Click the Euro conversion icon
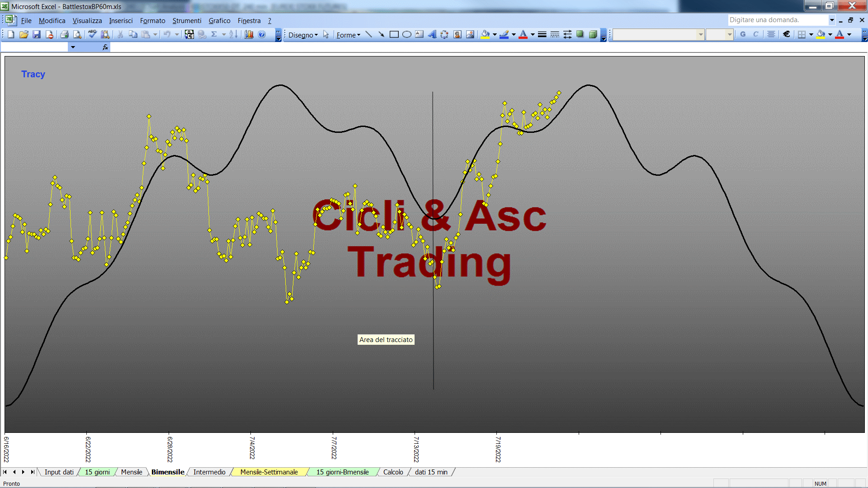The image size is (868, 488). pyautogui.click(x=189, y=34)
